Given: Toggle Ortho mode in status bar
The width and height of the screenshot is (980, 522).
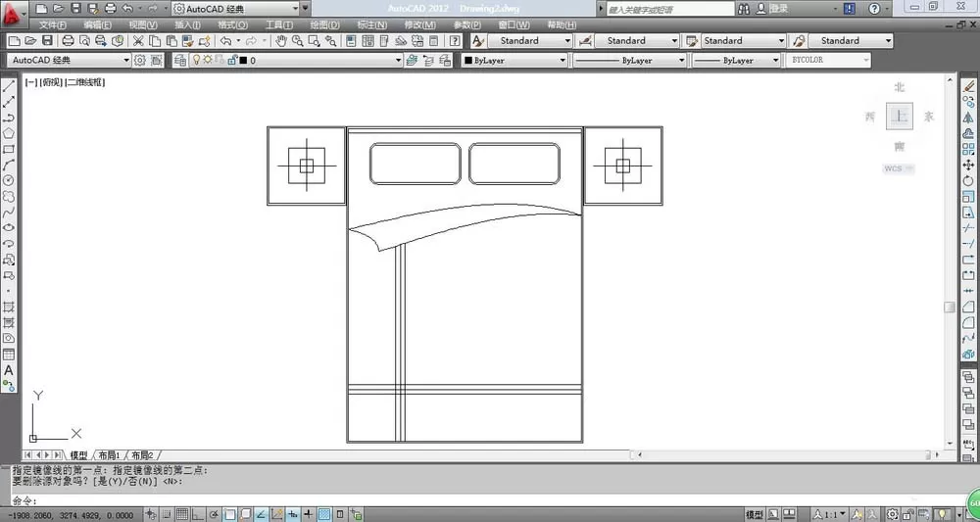Looking at the screenshot, I should pos(198,515).
